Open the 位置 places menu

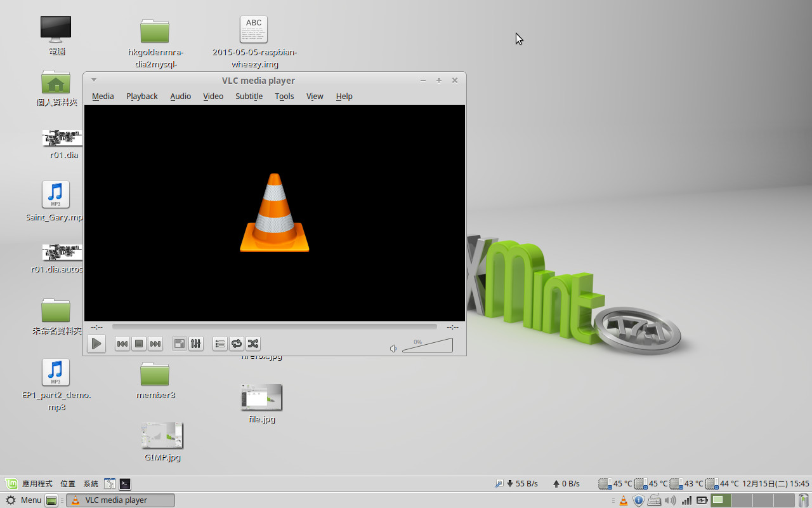(x=68, y=484)
